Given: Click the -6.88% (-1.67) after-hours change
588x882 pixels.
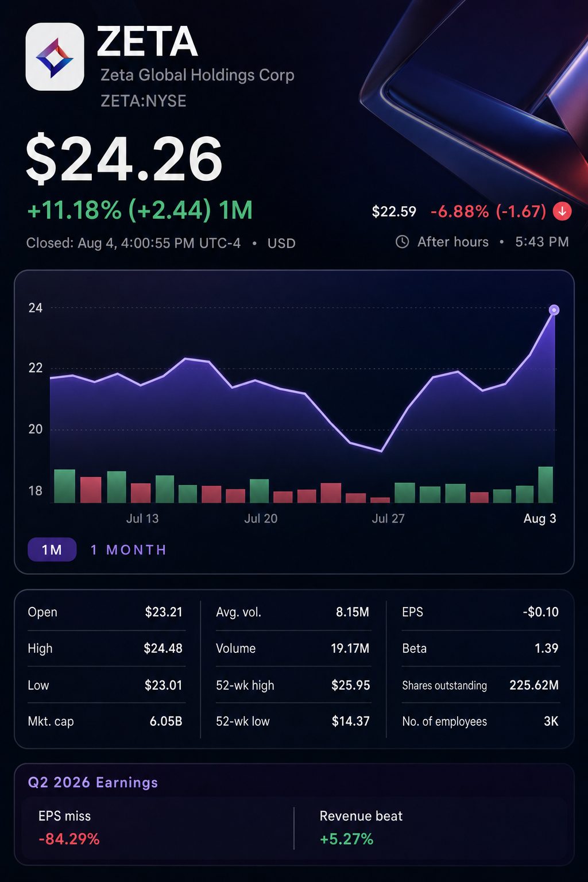Looking at the screenshot, I should coord(489,211).
